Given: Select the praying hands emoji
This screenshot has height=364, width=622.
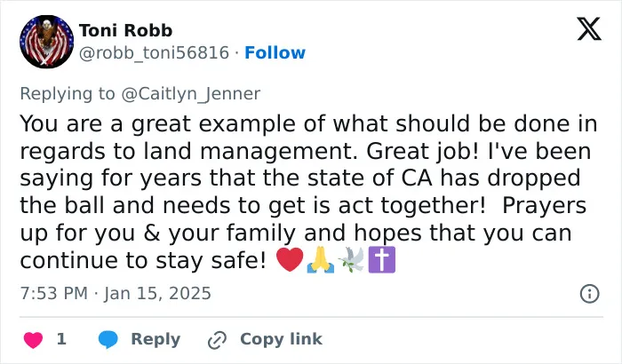Looking at the screenshot, I should (321, 259).
